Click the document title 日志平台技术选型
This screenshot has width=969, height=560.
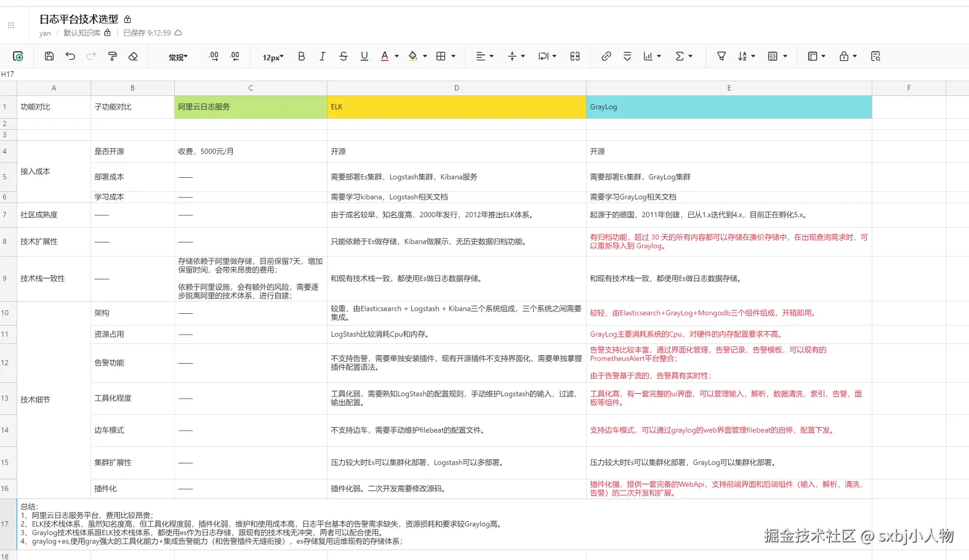pyautogui.click(x=79, y=20)
